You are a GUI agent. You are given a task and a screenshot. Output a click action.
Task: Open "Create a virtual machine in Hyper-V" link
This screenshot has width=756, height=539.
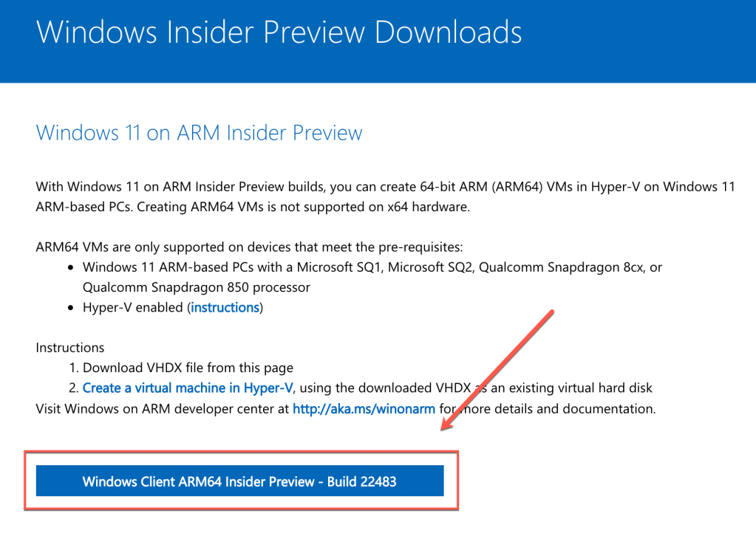pyautogui.click(x=188, y=388)
